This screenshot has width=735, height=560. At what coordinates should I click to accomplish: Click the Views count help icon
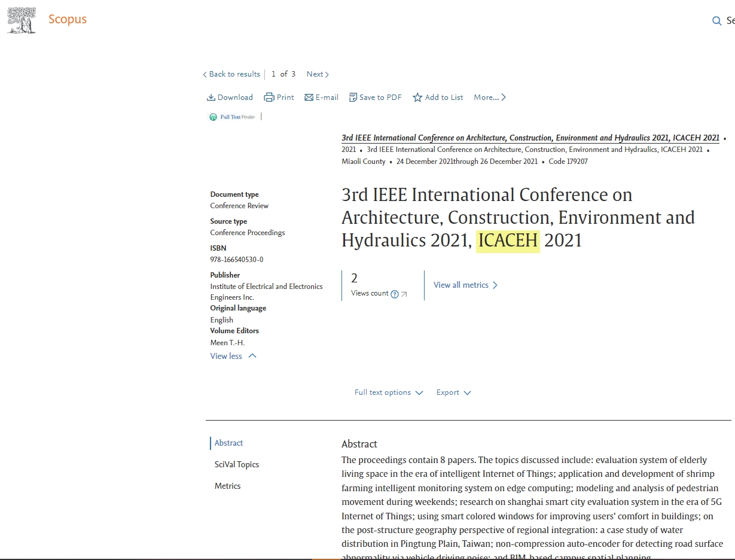click(394, 294)
